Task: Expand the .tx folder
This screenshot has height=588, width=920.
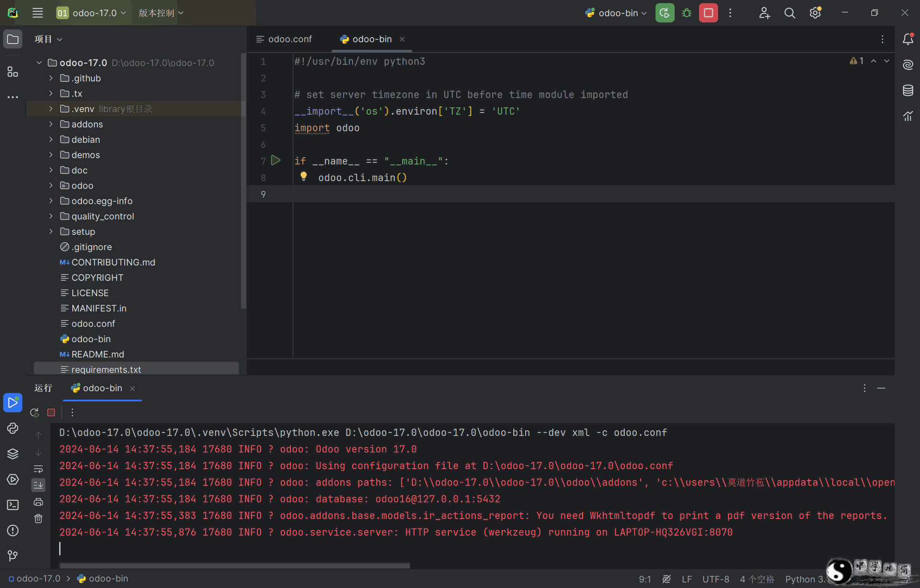Action: point(51,93)
